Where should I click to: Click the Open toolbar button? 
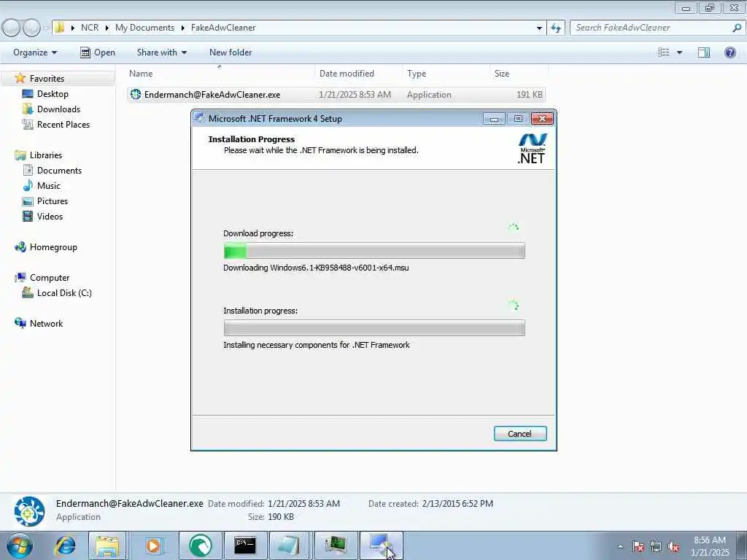[x=98, y=52]
